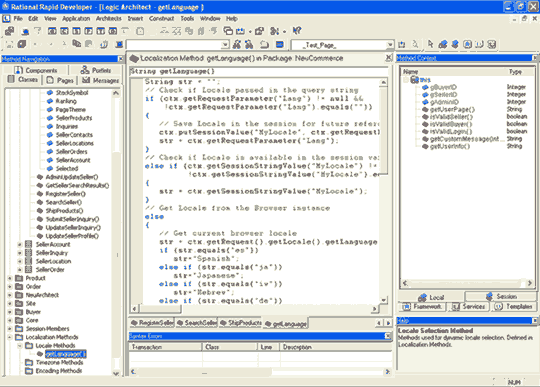This screenshot has height=387, width=540.
Task: Open the File menu
Action: click(18, 19)
